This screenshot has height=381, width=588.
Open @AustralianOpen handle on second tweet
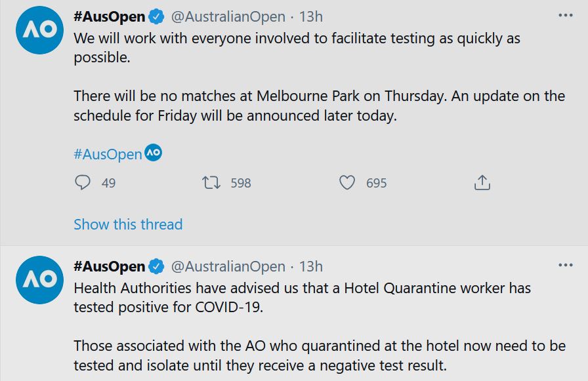click(x=228, y=267)
